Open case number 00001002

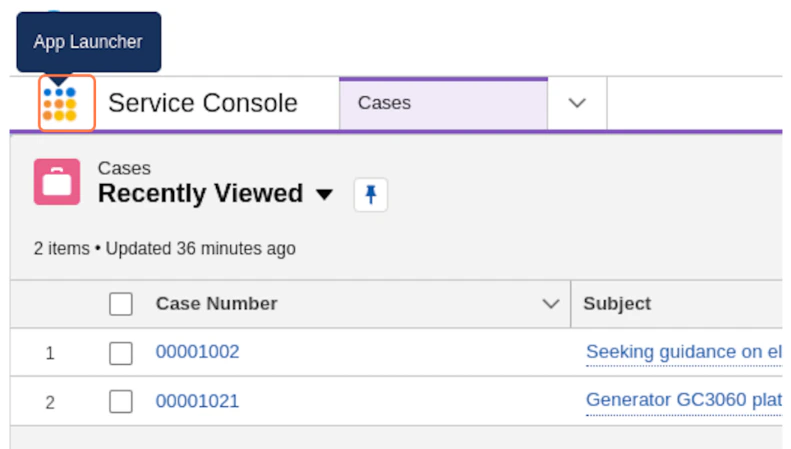pos(198,352)
